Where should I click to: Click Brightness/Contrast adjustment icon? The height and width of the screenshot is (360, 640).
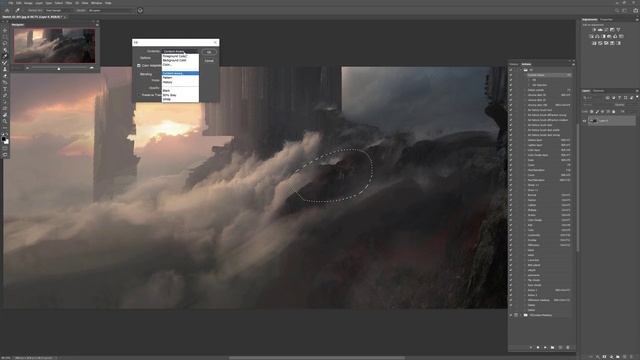(594, 29)
